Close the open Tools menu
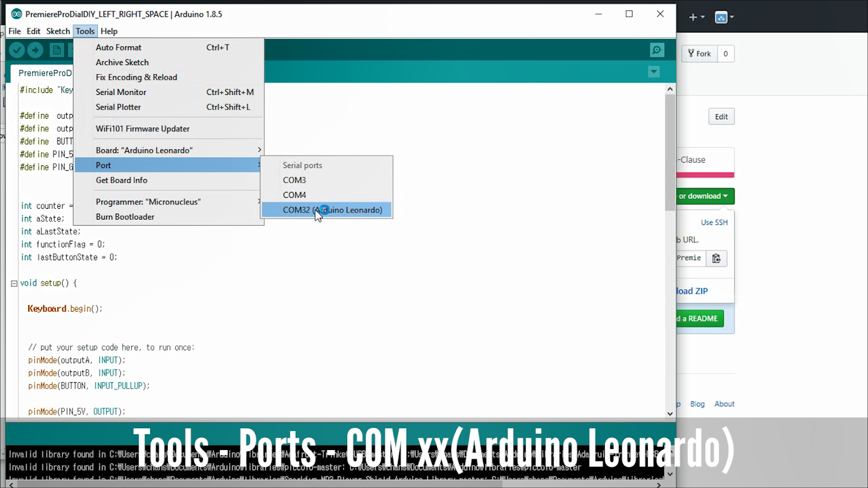The height and width of the screenshot is (488, 868). click(x=85, y=31)
